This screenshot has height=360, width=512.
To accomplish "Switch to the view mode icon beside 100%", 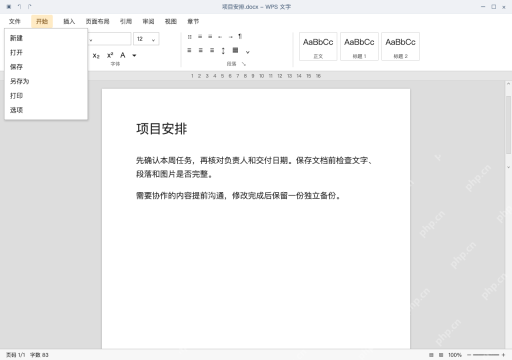I will coord(441,355).
